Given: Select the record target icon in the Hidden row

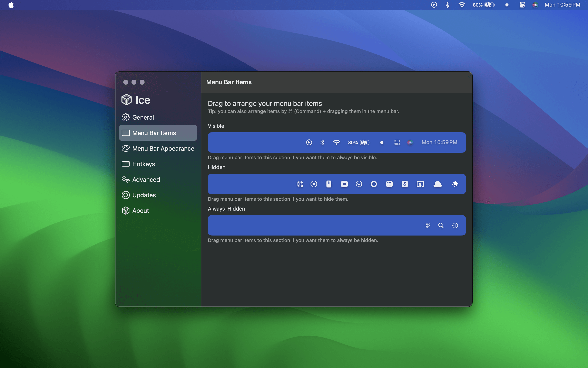Looking at the screenshot, I should (314, 184).
